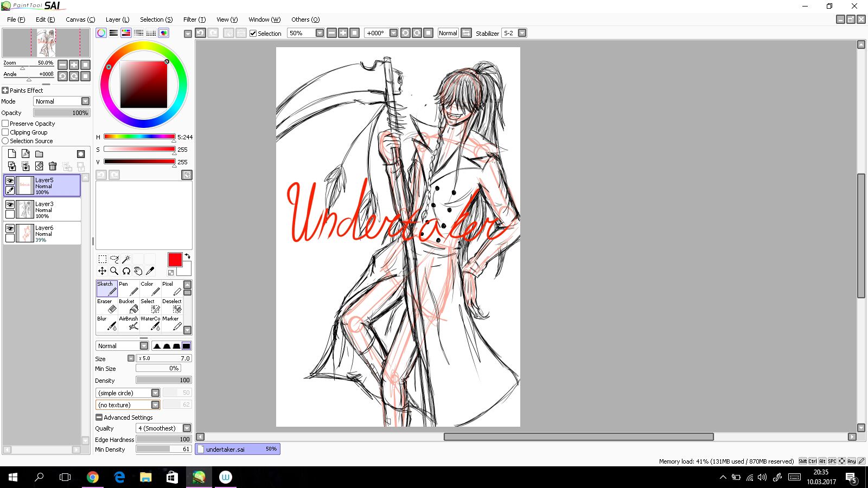Create a new normal layer
Screen dimensions: 868x488
12,153
